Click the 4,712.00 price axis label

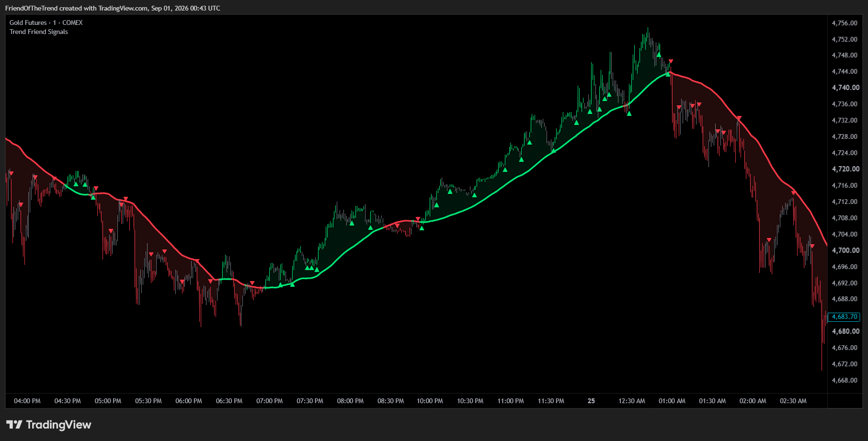[x=845, y=202]
